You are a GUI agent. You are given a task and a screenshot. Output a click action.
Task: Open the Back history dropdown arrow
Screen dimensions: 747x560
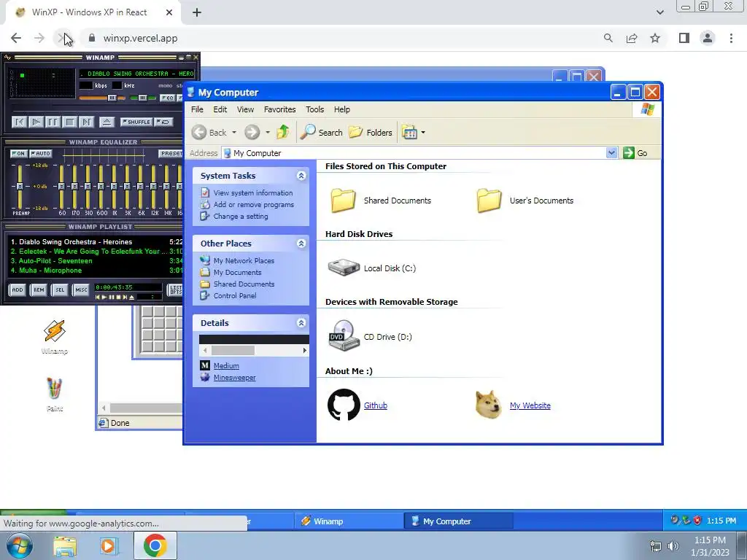[x=234, y=133]
